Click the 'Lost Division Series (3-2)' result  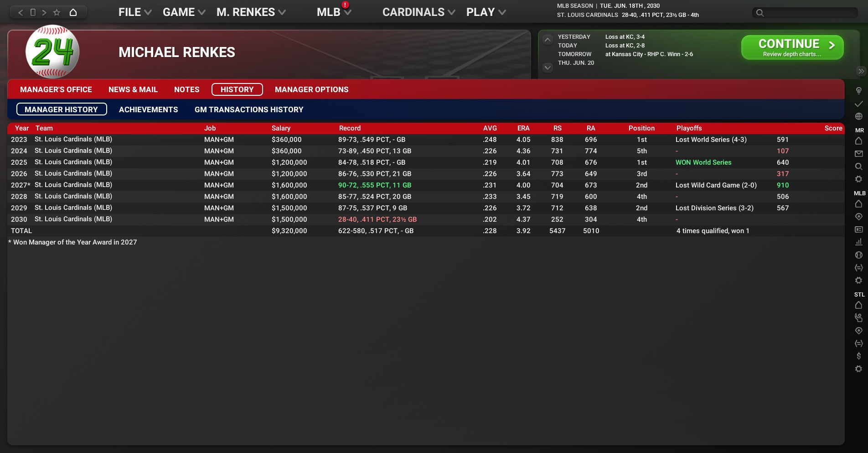714,208
